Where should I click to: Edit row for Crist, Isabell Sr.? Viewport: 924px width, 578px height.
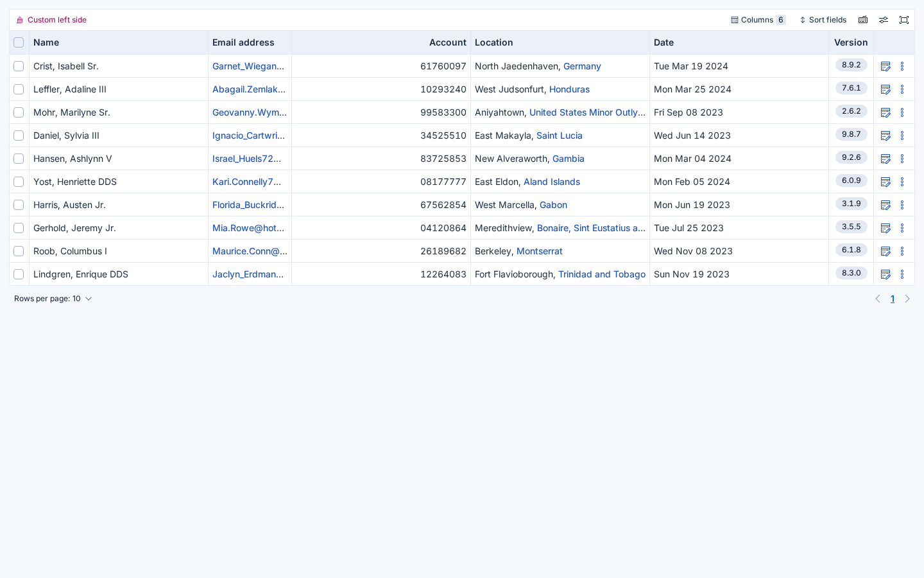coord(886,66)
